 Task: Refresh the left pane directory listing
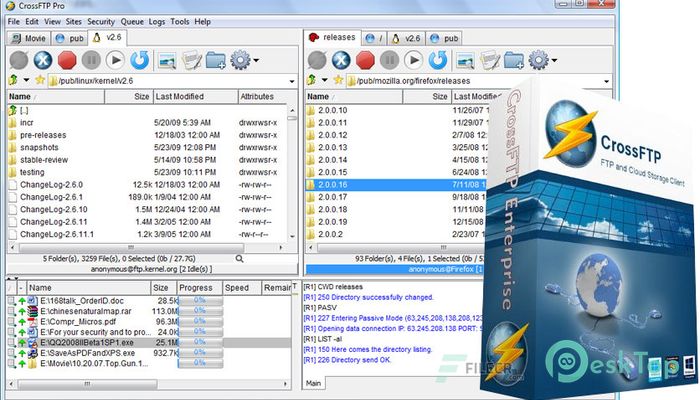coord(139,60)
